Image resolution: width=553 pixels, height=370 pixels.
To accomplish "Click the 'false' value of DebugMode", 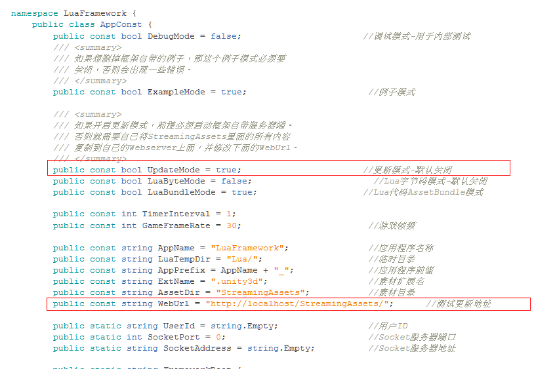I will tap(225, 36).
